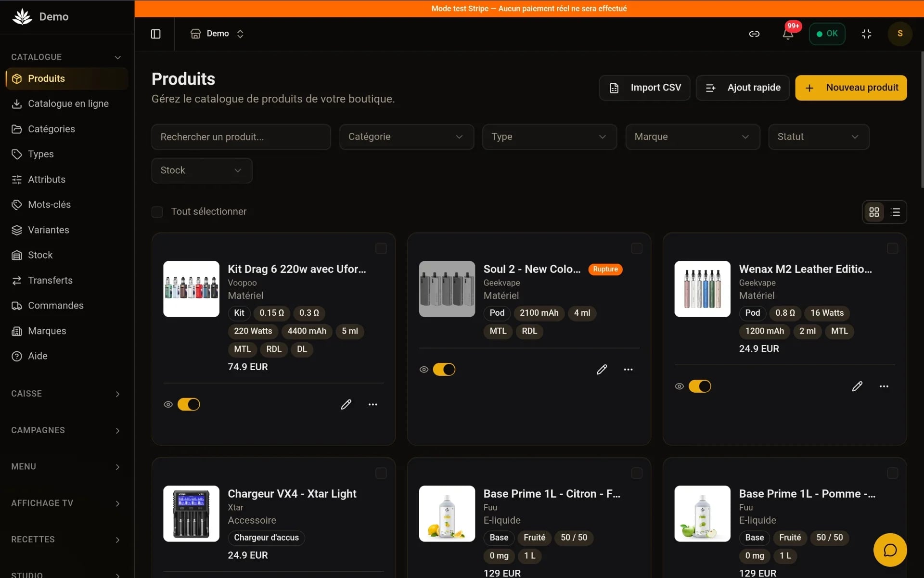924x578 pixels.
Task: Edit Soul 2 - New Colo product
Action: [x=602, y=369]
